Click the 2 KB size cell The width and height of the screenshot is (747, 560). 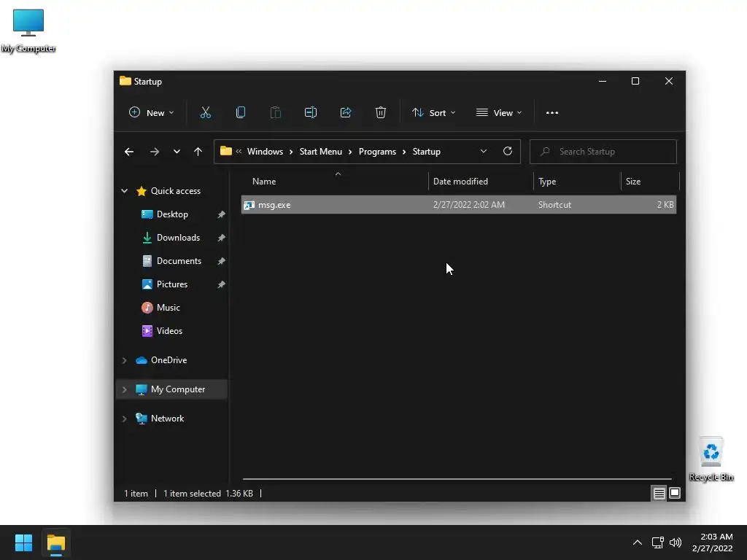click(x=665, y=205)
